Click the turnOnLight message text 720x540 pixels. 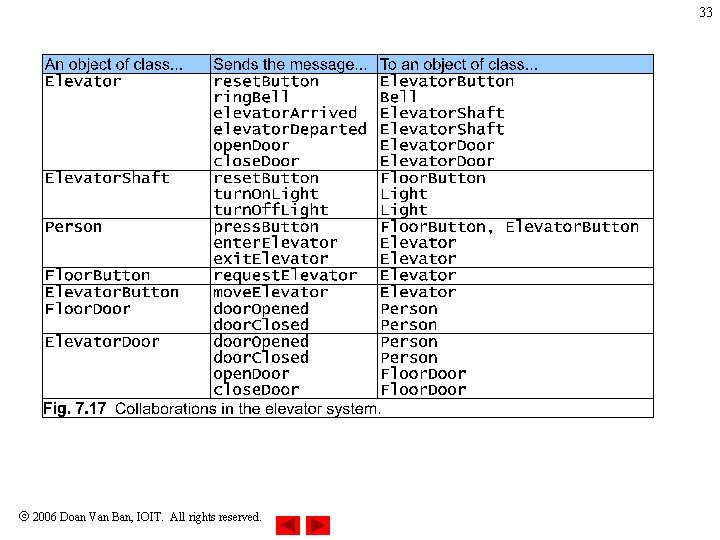click(266, 195)
